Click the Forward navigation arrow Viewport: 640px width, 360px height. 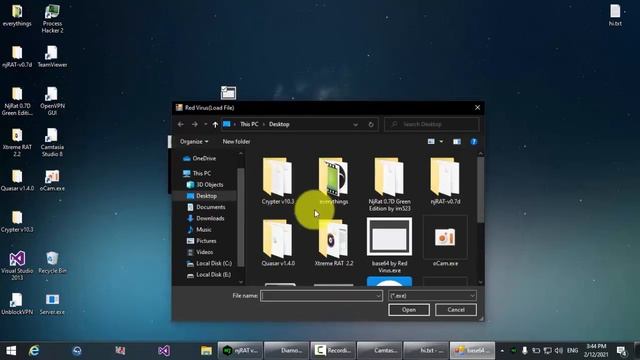(195, 124)
